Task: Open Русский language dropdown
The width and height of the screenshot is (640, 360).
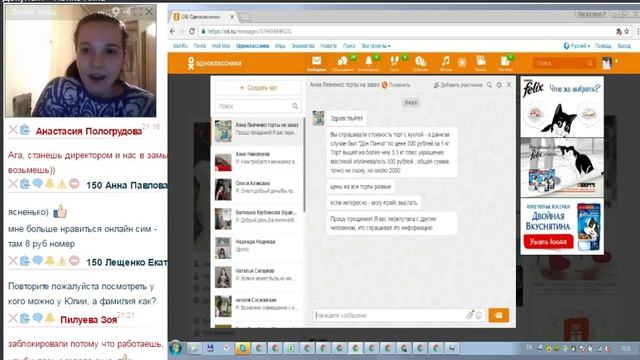Action: (x=577, y=46)
